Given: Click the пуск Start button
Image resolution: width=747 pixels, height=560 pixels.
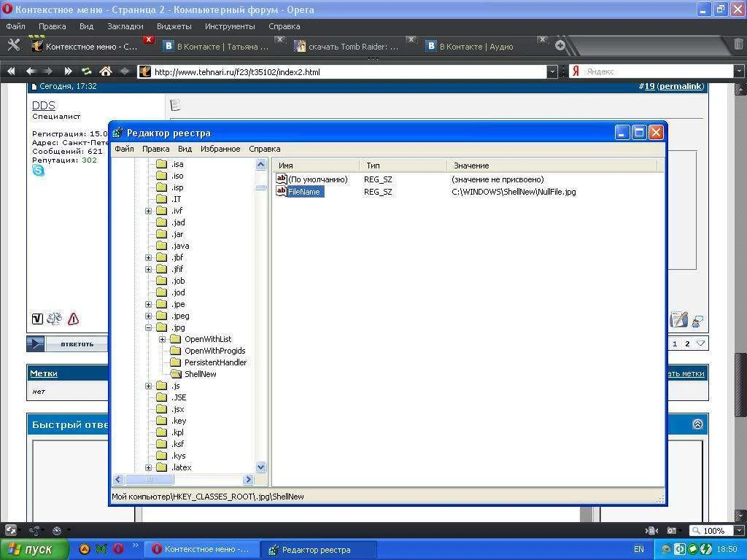Looking at the screenshot, I should point(34,549).
